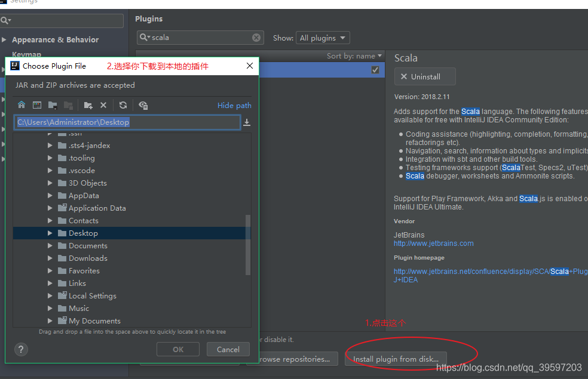Screen dimensions: 588x379
Task: Open path history download arrow icon
Action: coord(247,122)
